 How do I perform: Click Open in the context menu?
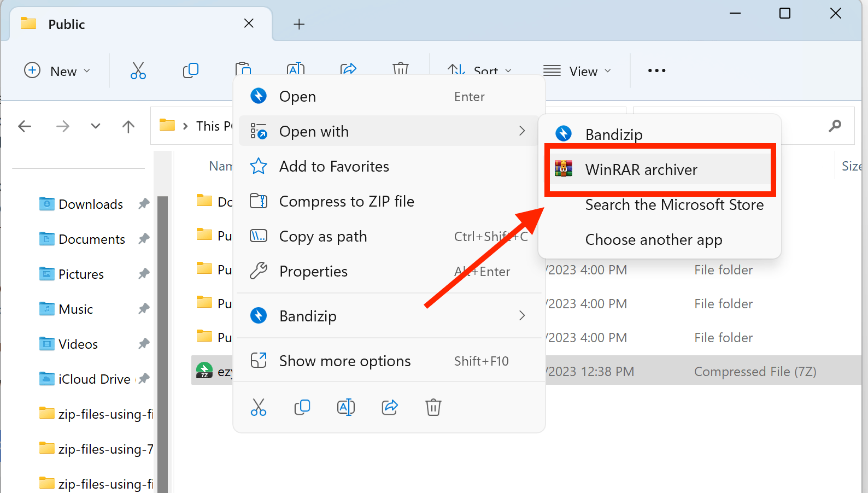point(389,97)
